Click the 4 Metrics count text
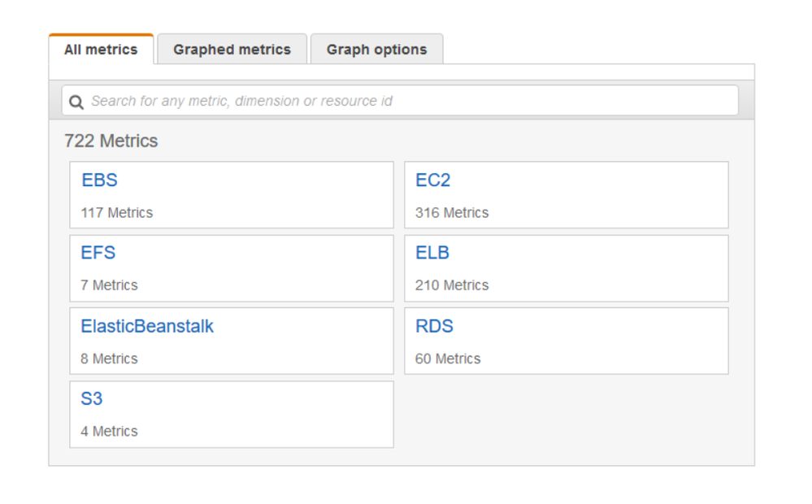 point(110,432)
